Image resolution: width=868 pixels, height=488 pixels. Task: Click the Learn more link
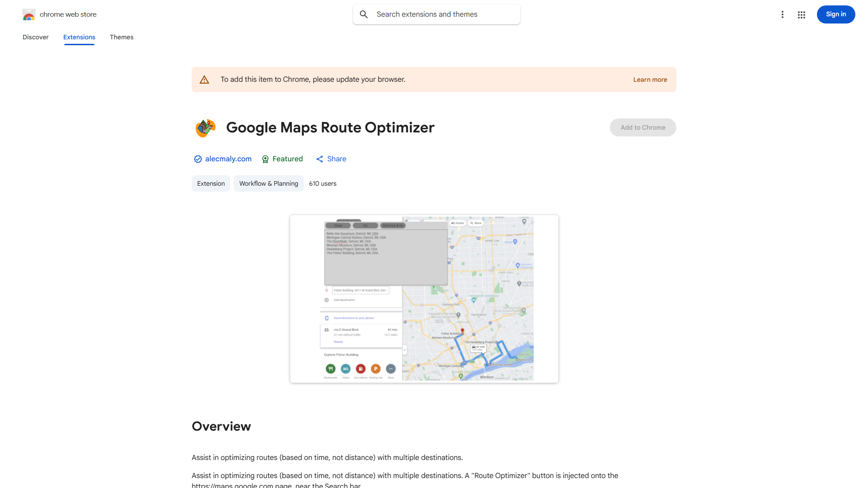click(650, 79)
